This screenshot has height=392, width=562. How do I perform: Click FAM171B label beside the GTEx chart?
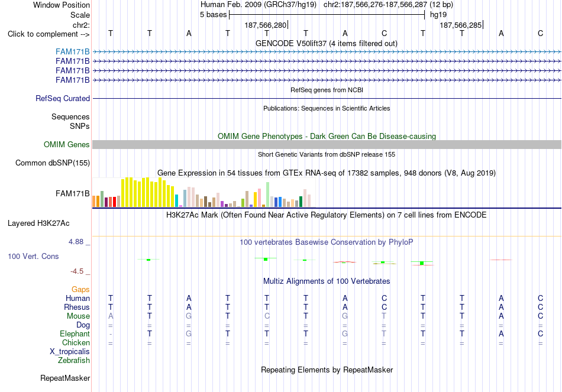pos(72,193)
